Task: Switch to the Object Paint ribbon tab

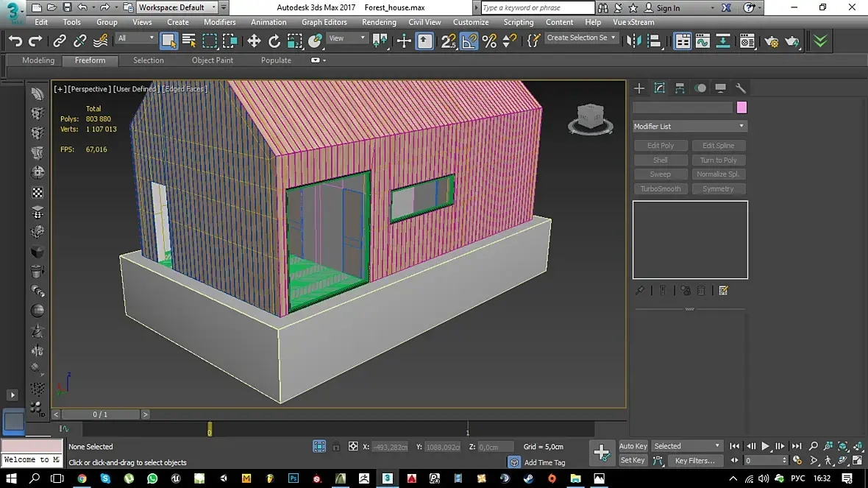Action: click(x=213, y=60)
